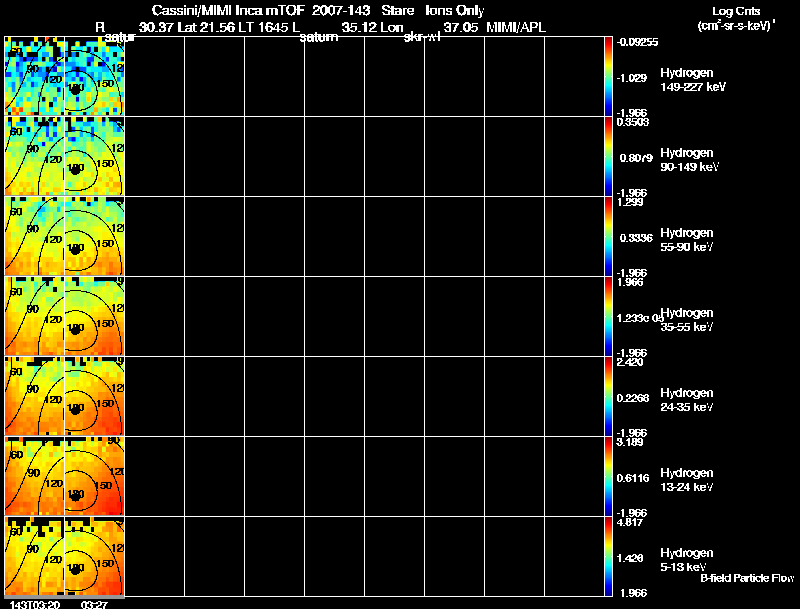Click the Cassini/MIMI Inca mTOF title
This screenshot has width=800, height=609.
point(228,10)
